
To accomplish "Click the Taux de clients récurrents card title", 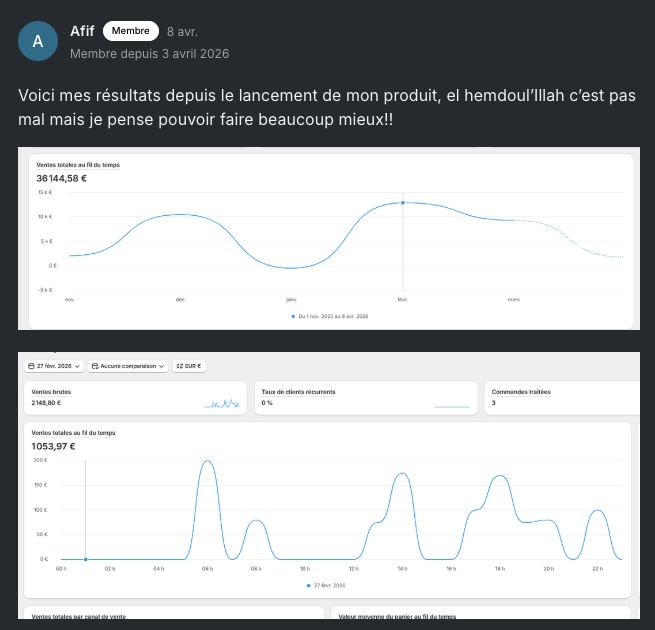I will click(298, 392).
